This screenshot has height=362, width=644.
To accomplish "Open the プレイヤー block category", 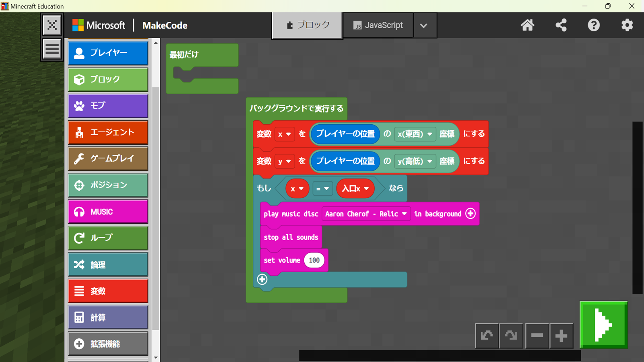I will pos(108,53).
